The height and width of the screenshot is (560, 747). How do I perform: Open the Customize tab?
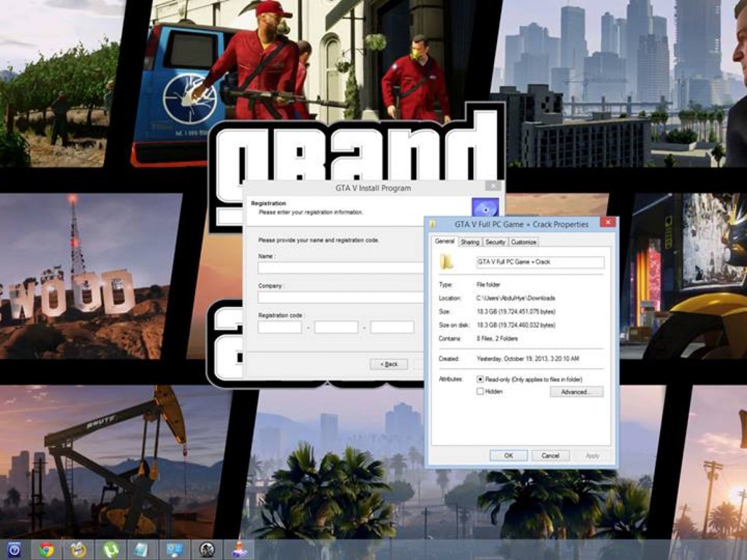tap(523, 242)
